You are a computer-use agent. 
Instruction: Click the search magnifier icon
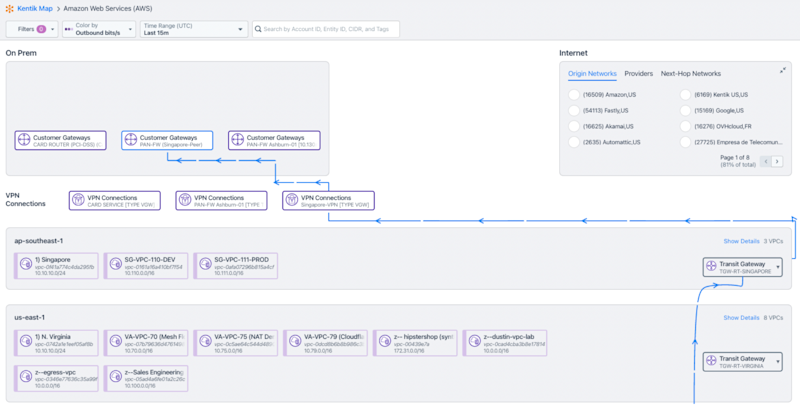point(258,29)
